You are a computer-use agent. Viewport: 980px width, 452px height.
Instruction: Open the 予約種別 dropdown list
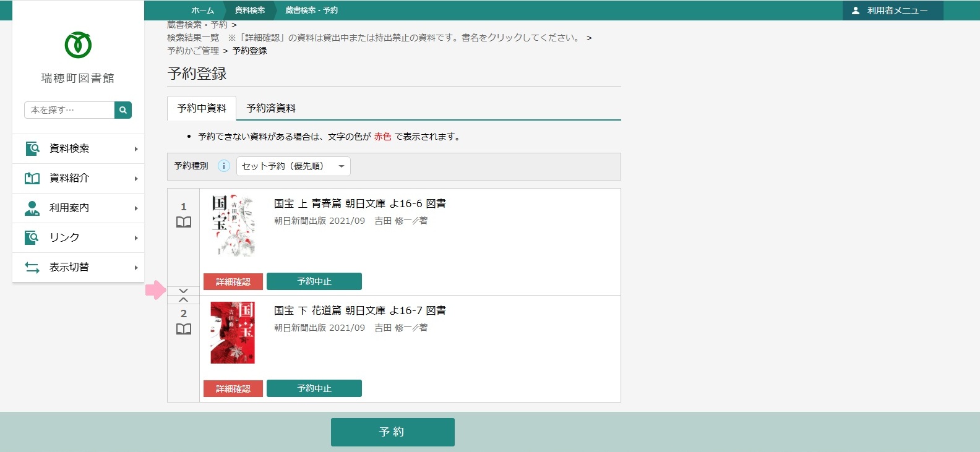pos(293,166)
